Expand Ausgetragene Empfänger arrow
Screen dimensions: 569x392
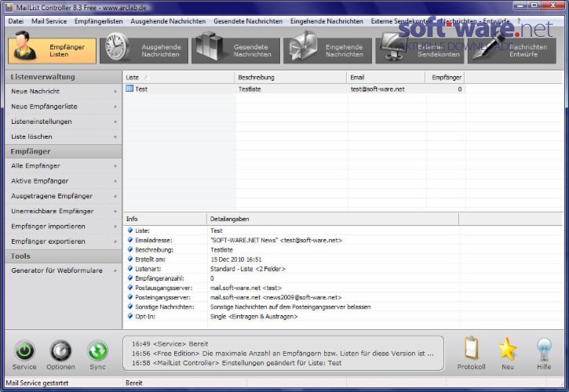(x=115, y=196)
